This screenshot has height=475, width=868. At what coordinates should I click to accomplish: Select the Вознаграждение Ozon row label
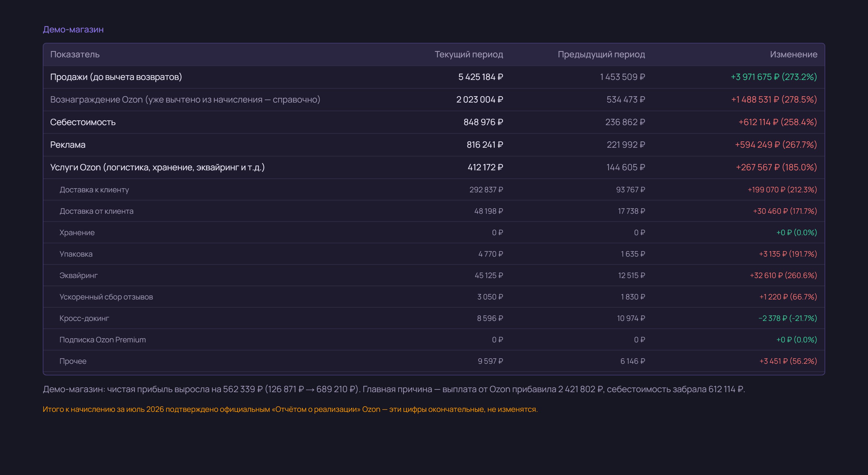tap(185, 100)
